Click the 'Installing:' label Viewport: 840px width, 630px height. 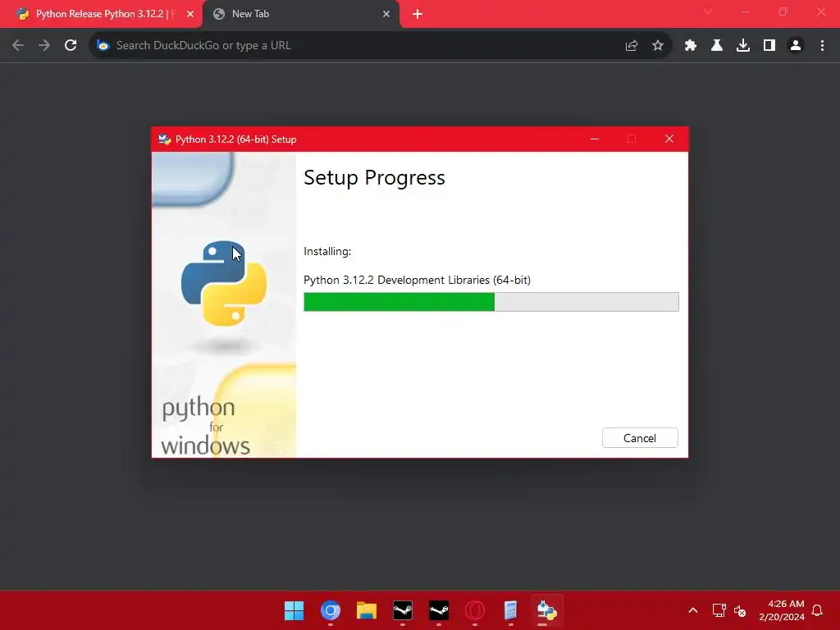coord(327,251)
